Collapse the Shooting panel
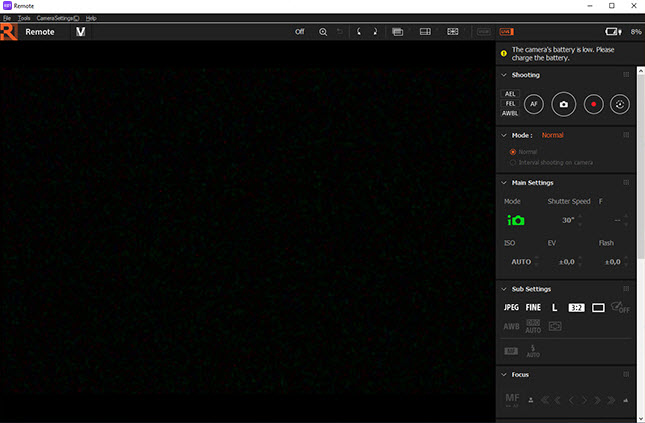Screen dimensions: 645x423 coord(504,75)
